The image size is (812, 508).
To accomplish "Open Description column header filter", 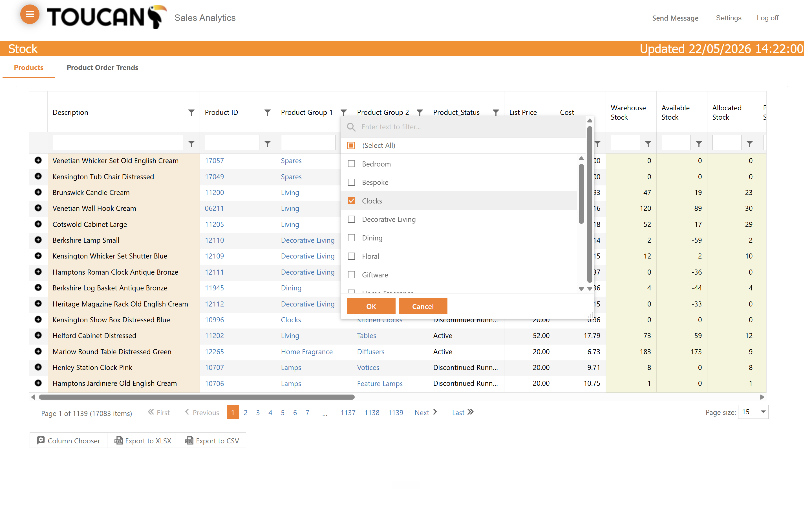I will pos(191,112).
